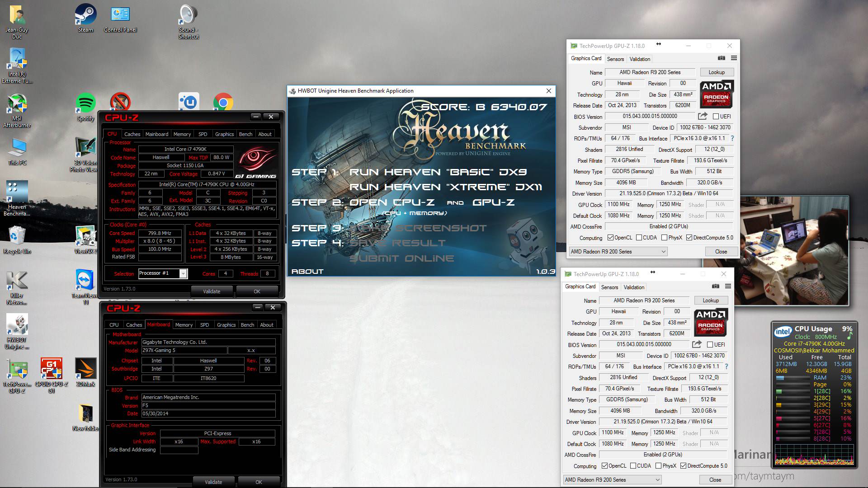Open CPUID CPU-Z G1 desktop icon
The width and height of the screenshot is (868, 488).
click(x=52, y=376)
